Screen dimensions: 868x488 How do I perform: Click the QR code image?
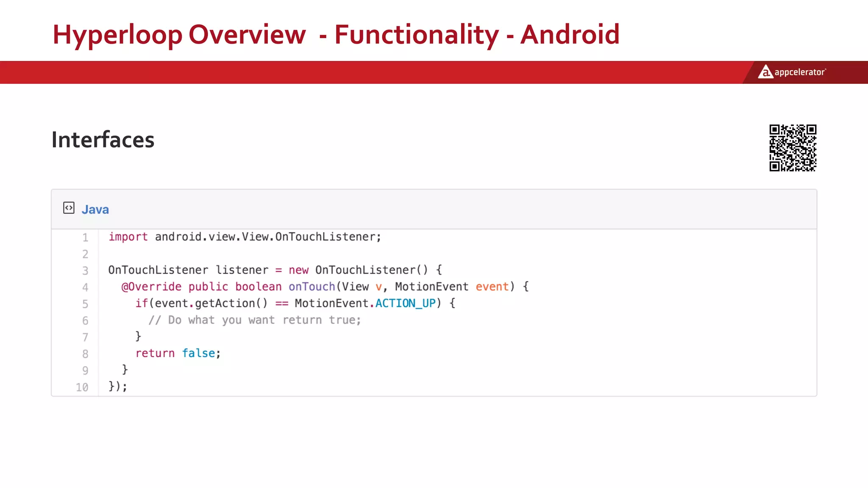tap(793, 148)
